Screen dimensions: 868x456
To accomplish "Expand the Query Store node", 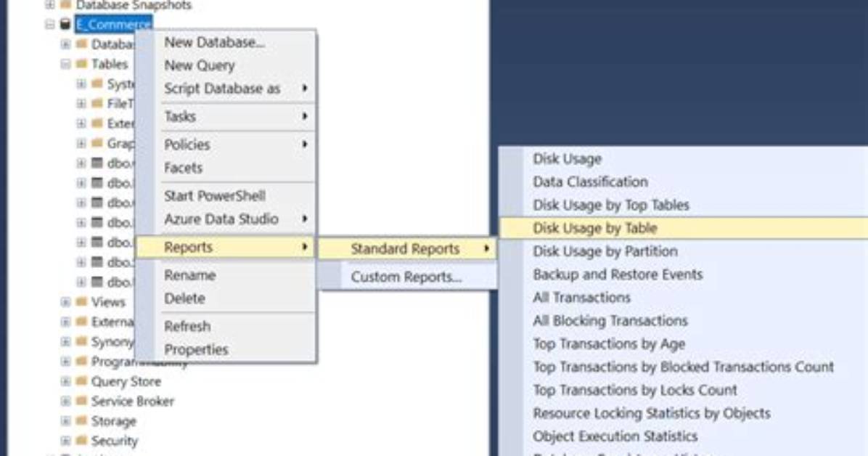I will 65,382.
